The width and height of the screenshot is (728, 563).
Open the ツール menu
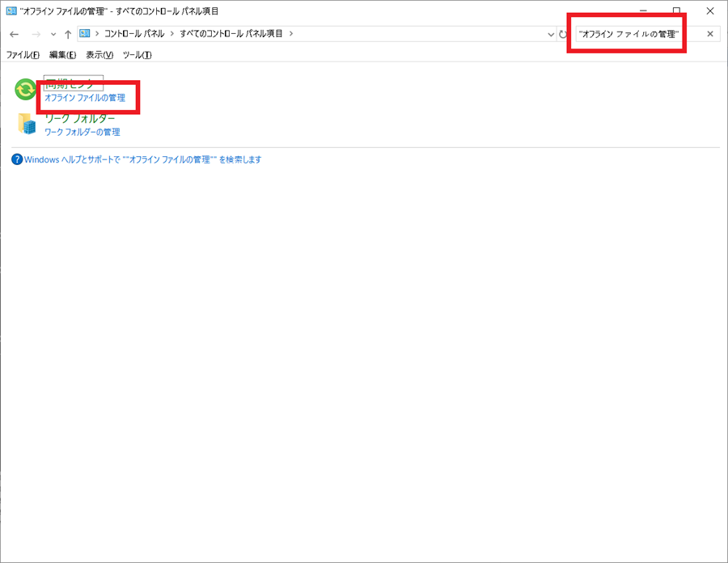point(137,54)
